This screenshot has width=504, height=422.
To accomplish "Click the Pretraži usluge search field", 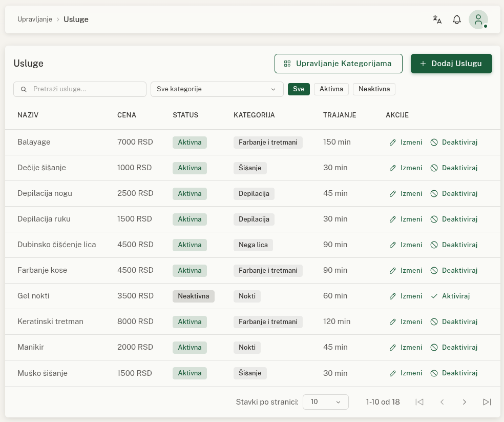I will 87,89.
